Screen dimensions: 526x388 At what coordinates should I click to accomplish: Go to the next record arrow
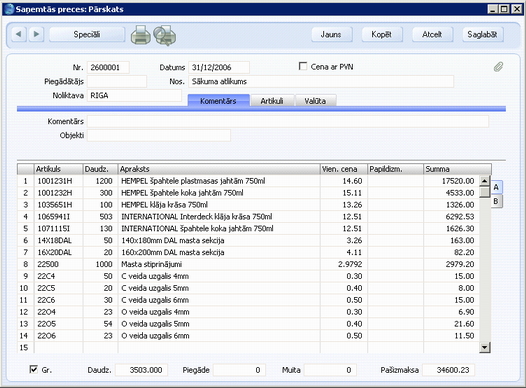pyautogui.click(x=36, y=34)
